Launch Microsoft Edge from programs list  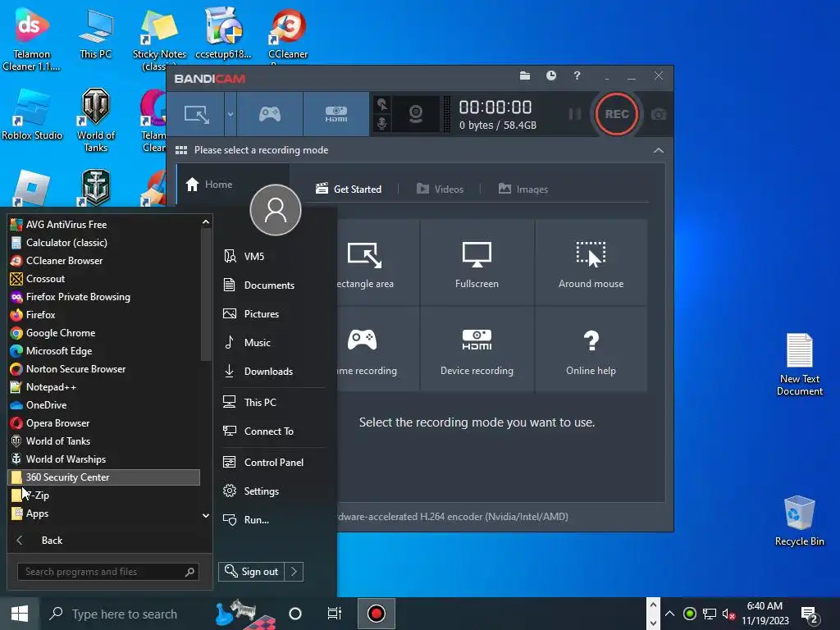(x=105, y=351)
